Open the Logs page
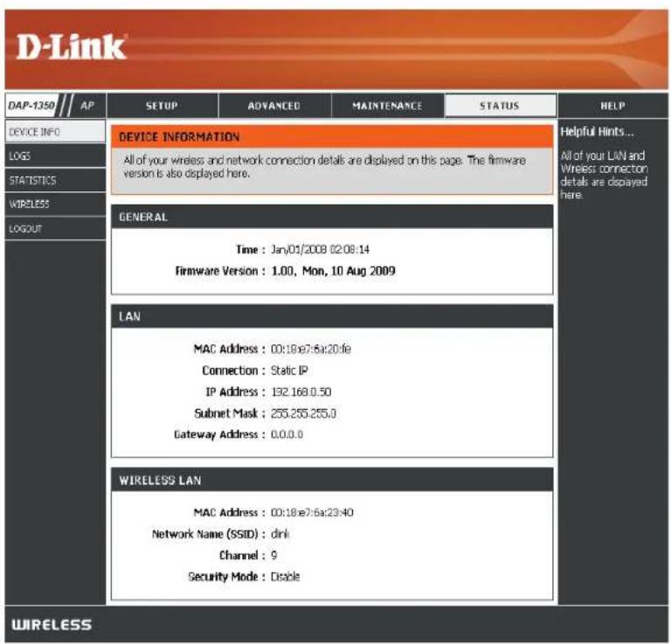Image resolution: width=671 pixels, height=644 pixels. 55,156
